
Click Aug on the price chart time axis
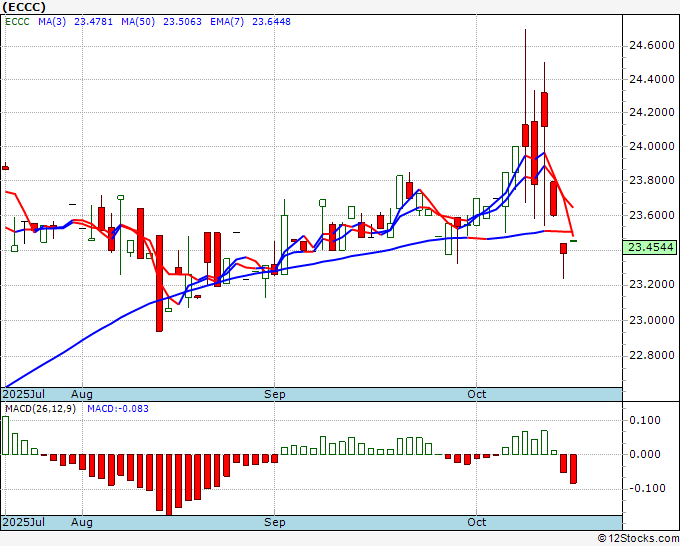tap(82, 394)
